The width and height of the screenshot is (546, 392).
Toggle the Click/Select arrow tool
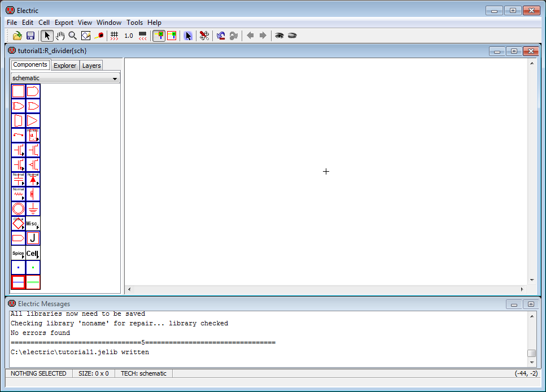pyautogui.click(x=47, y=36)
